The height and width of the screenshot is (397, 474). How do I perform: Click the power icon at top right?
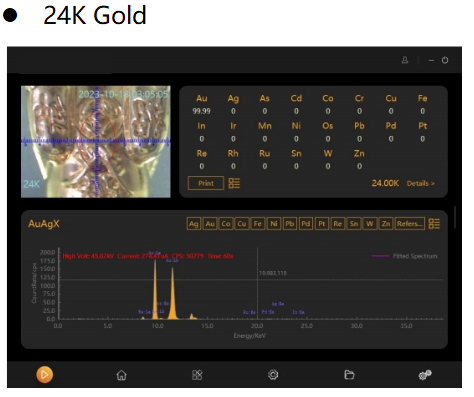445,60
